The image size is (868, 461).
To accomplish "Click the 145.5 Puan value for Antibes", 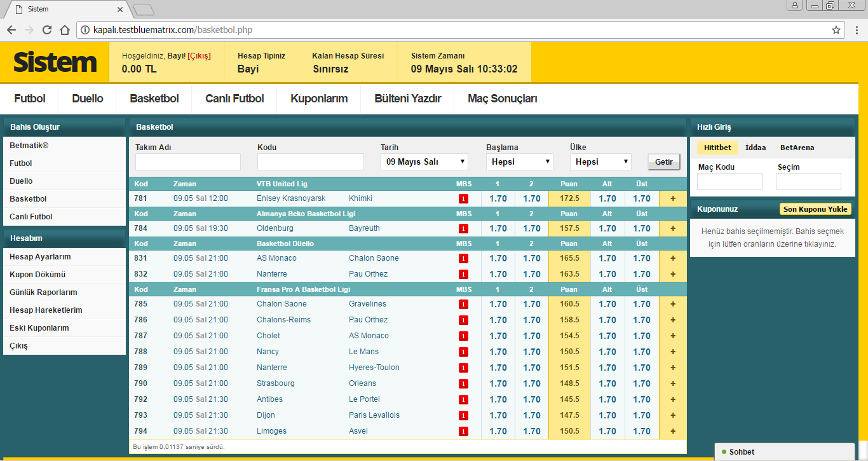I will tap(569, 399).
